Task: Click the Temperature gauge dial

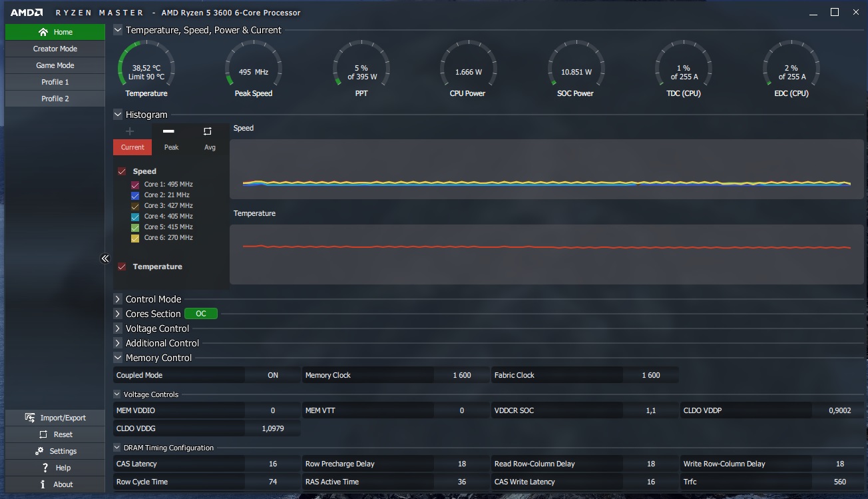Action: tap(146, 68)
